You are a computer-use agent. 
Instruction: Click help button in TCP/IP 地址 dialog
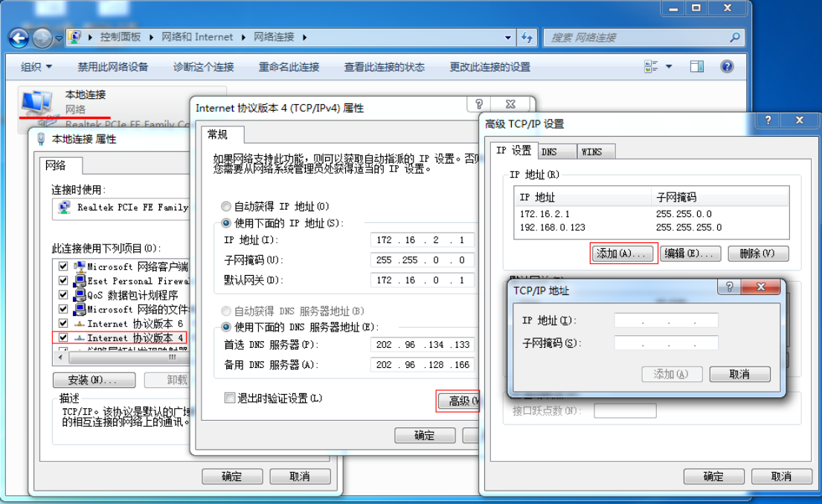[729, 288]
